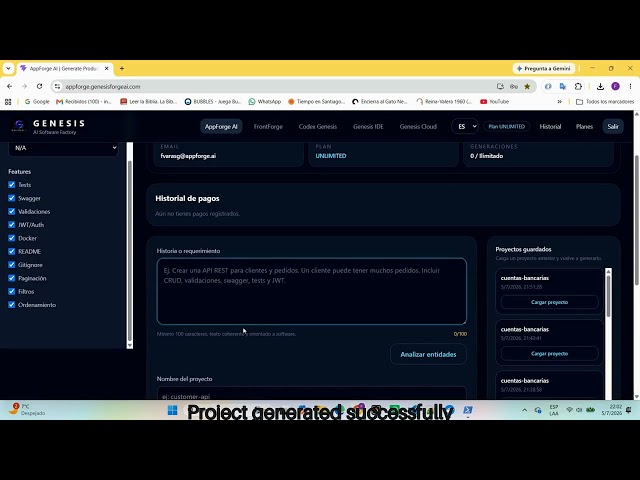Toggle the Gitignore checkbox
Image resolution: width=640 pixels, height=480 pixels.
11,264
